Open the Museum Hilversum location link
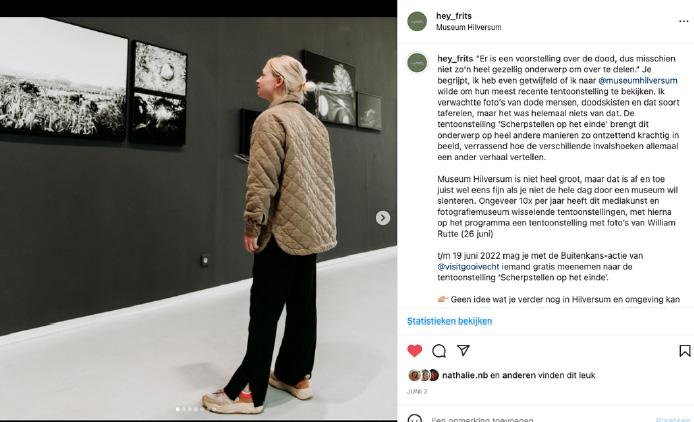694x422 pixels. click(x=468, y=27)
